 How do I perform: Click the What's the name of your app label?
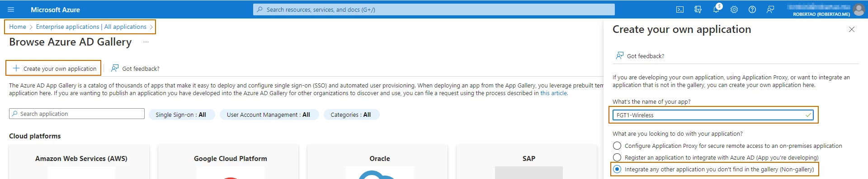[x=651, y=101]
